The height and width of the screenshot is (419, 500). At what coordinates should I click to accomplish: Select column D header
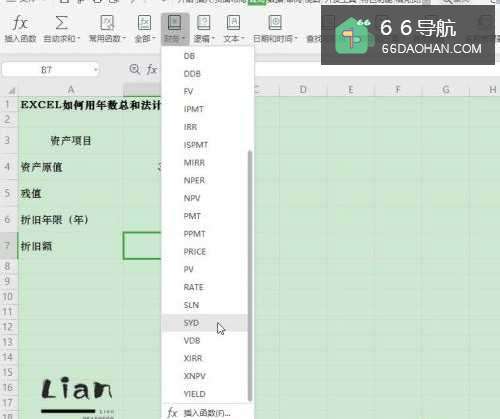(x=303, y=90)
